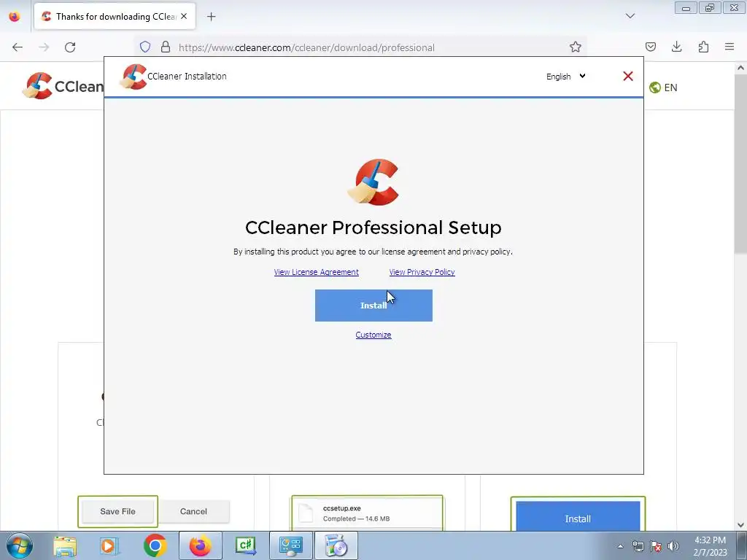747x560 pixels.
Task: Open the C# application taskbar icon
Action: click(245, 546)
